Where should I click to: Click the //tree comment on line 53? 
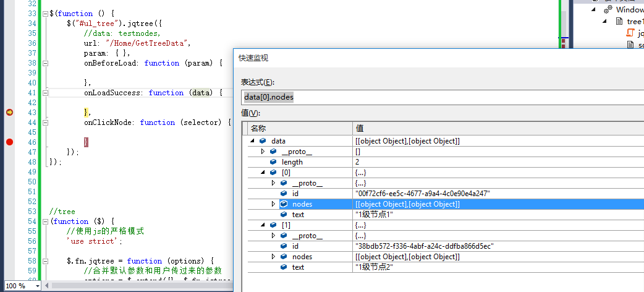[x=62, y=212]
